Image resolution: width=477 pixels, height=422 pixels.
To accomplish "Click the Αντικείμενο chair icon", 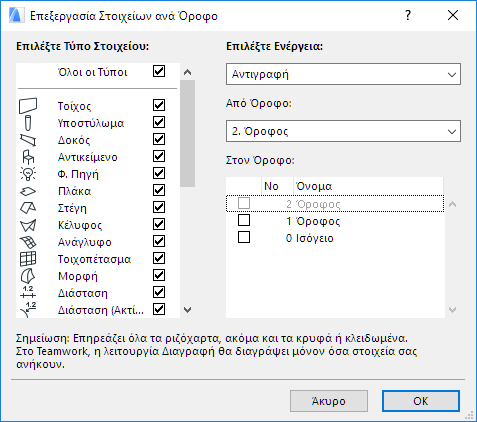I will (28, 157).
